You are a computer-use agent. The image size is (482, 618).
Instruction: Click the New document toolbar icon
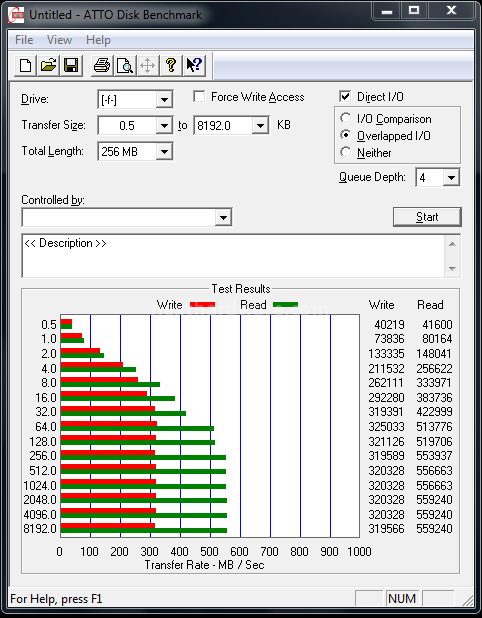[x=26, y=65]
